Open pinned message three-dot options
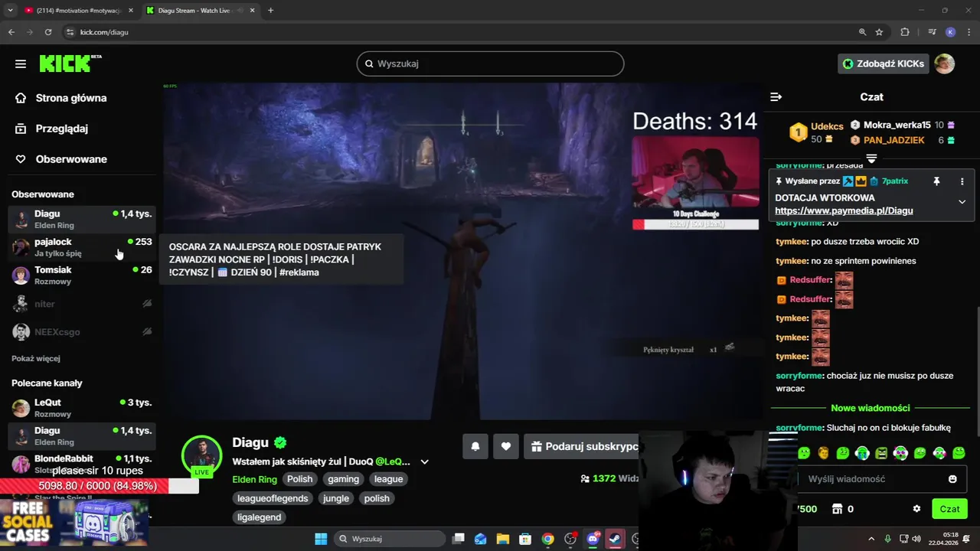Screen dimensions: 980x551 [962, 181]
